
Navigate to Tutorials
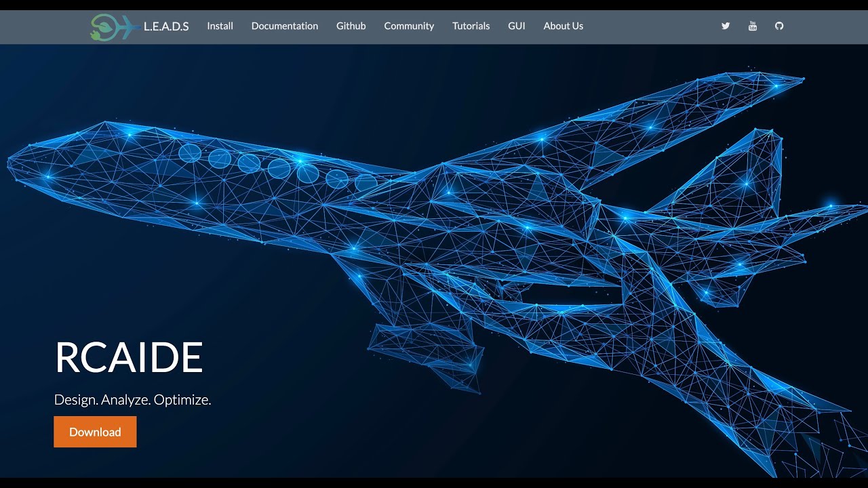471,26
